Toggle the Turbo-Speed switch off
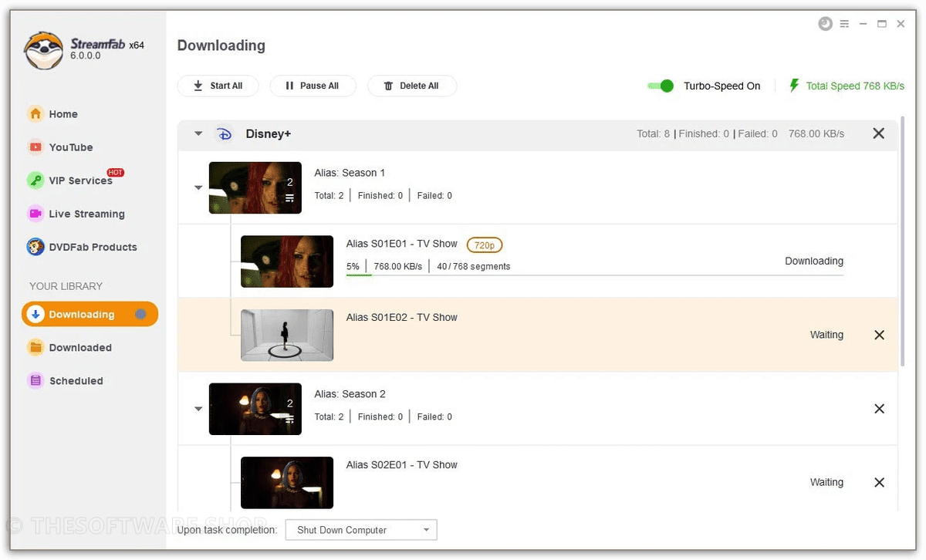The image size is (926, 560). point(661,86)
